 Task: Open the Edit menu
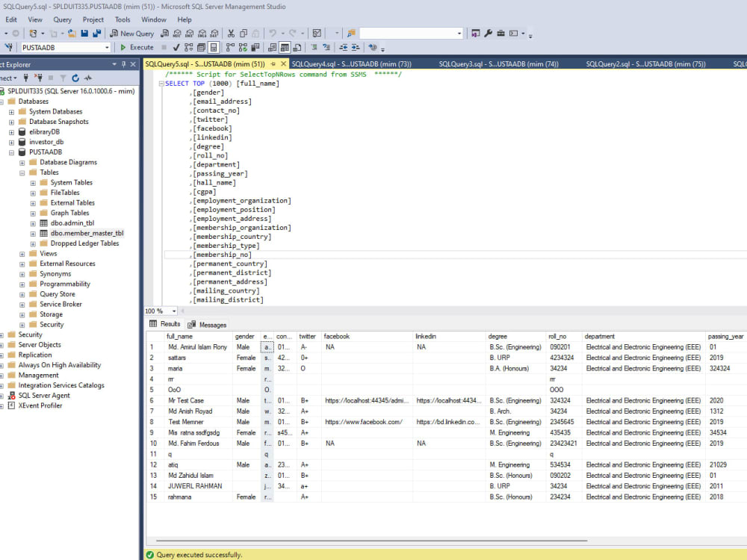(x=11, y=19)
